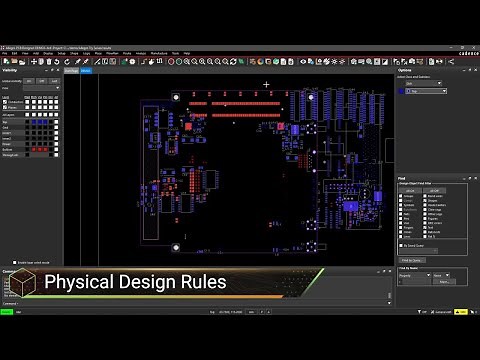Open the Command window dropdown arrow

(x=389, y=303)
